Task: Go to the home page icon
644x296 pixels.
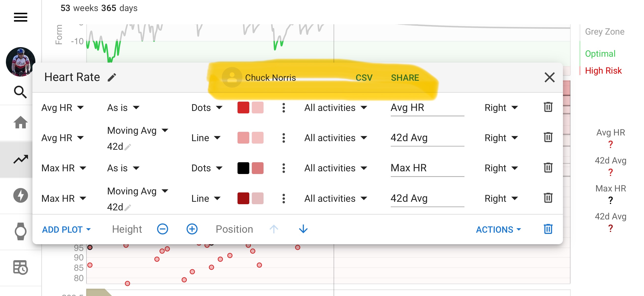Action: click(x=20, y=122)
